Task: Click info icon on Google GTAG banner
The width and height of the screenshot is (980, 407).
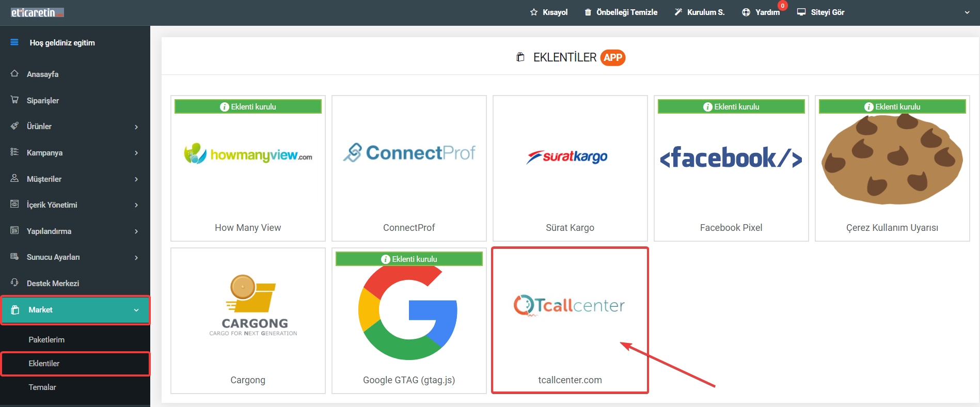Action: (385, 259)
